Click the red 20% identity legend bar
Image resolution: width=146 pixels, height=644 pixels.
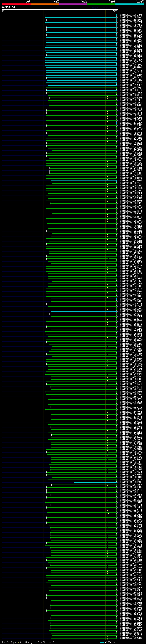point(16,4)
